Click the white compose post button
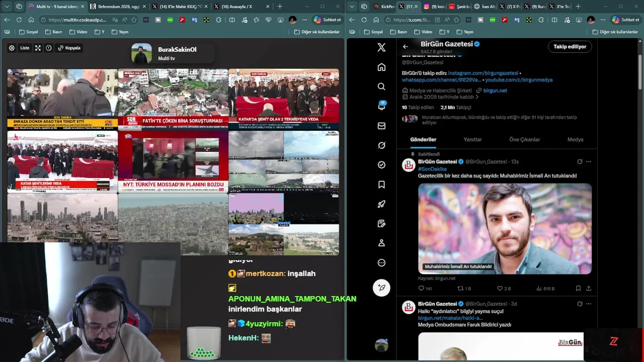 tap(381, 287)
